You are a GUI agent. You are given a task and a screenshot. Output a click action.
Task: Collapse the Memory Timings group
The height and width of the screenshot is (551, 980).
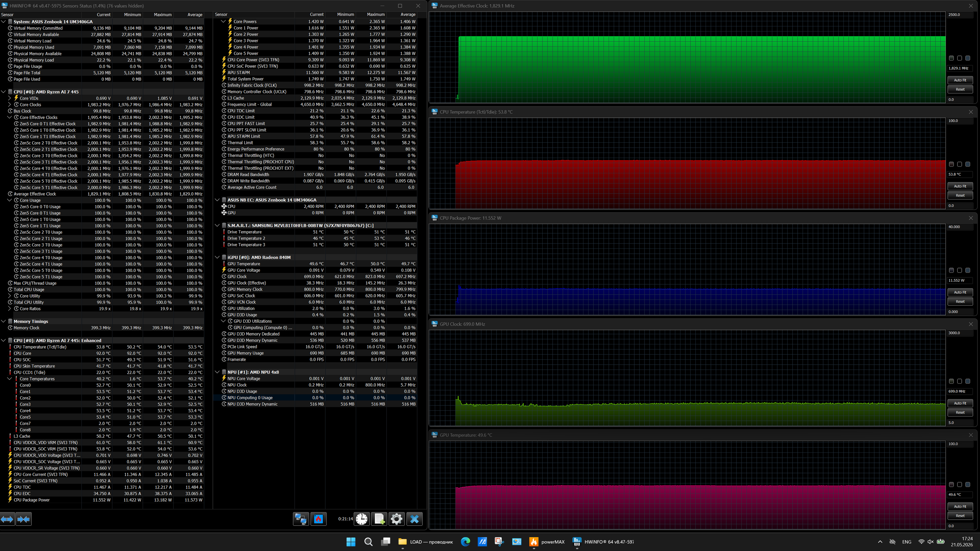coord(3,321)
